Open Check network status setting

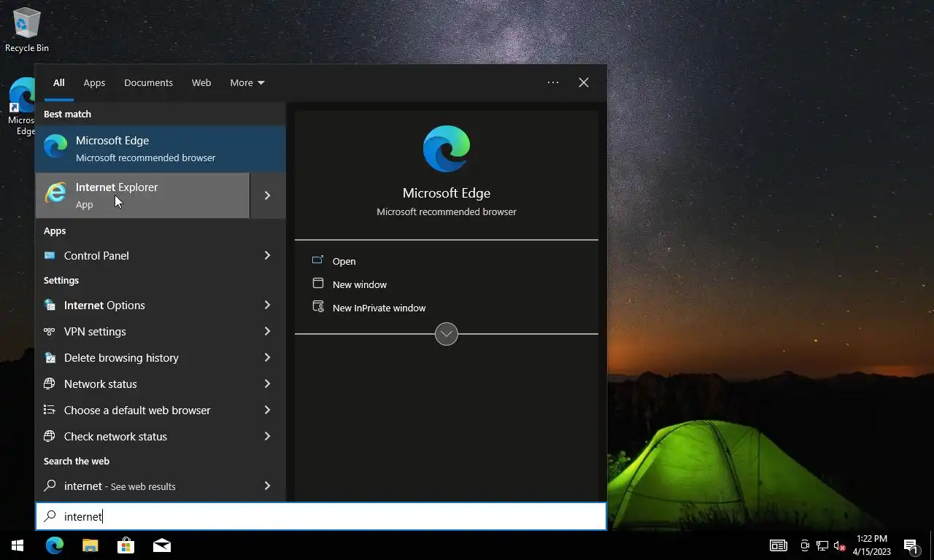click(x=142, y=436)
